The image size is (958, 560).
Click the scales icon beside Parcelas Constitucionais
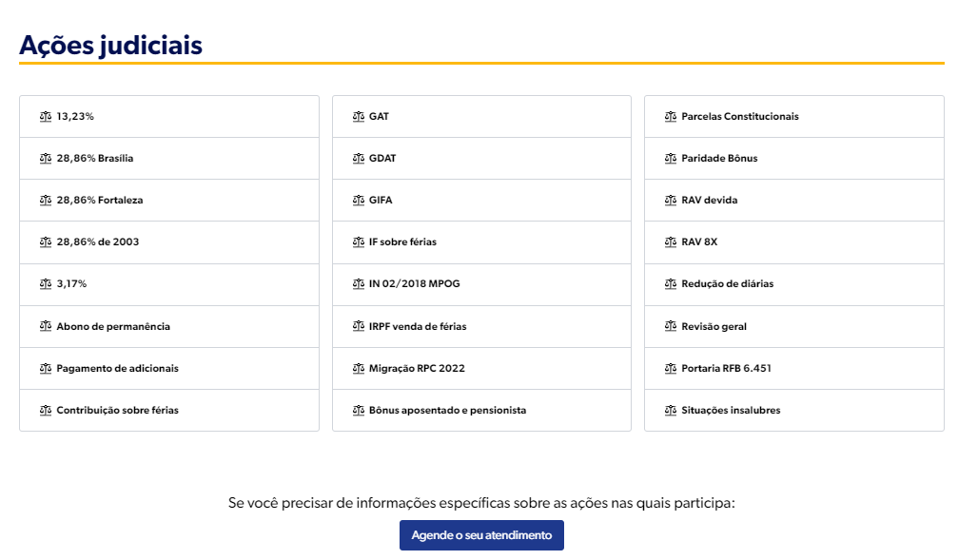pos(670,116)
